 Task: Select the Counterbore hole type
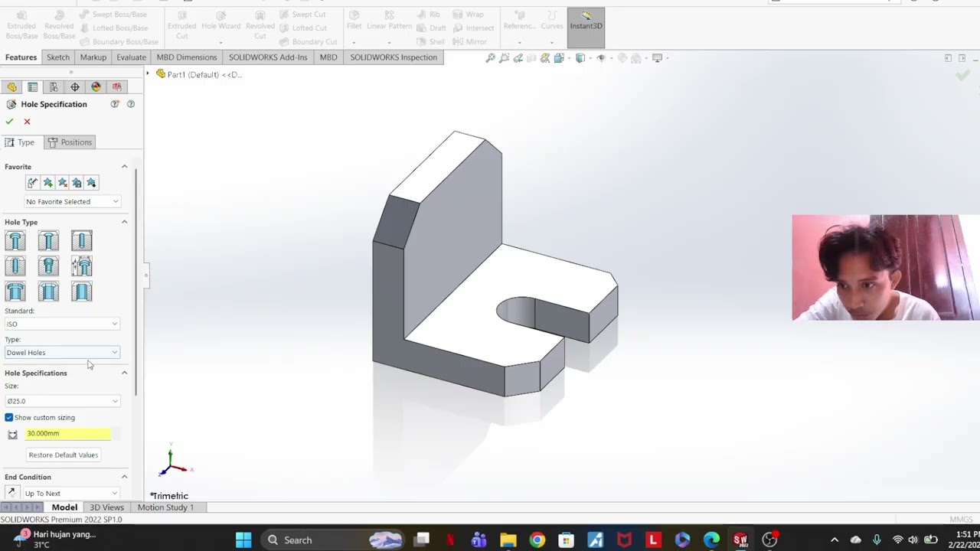click(15, 241)
